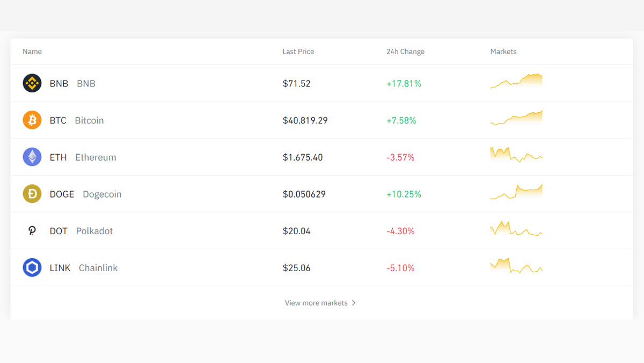
Task: Click the $25.06 Chainlink price
Action: pos(297,268)
